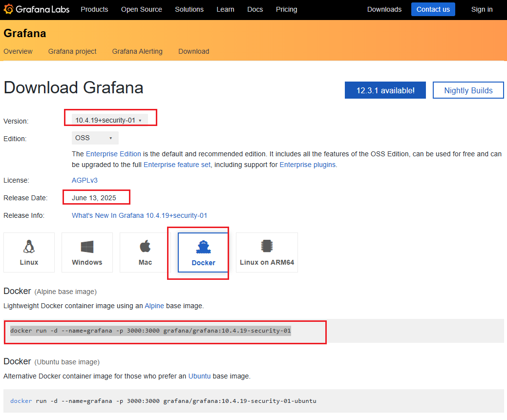This screenshot has width=507, height=420.
Task: Open Nightly Builds
Action: 468,90
